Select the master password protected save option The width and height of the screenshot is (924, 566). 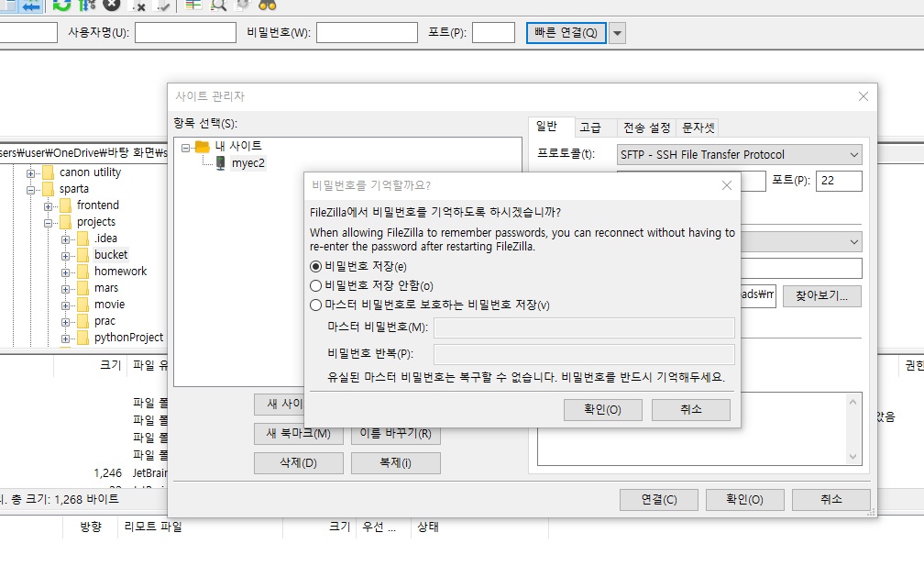316,305
